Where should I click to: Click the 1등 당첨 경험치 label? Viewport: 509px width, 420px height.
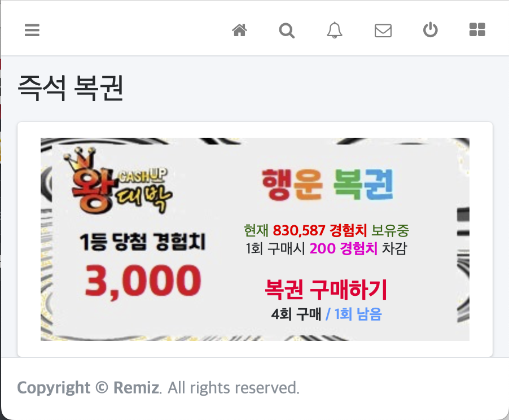(x=143, y=242)
